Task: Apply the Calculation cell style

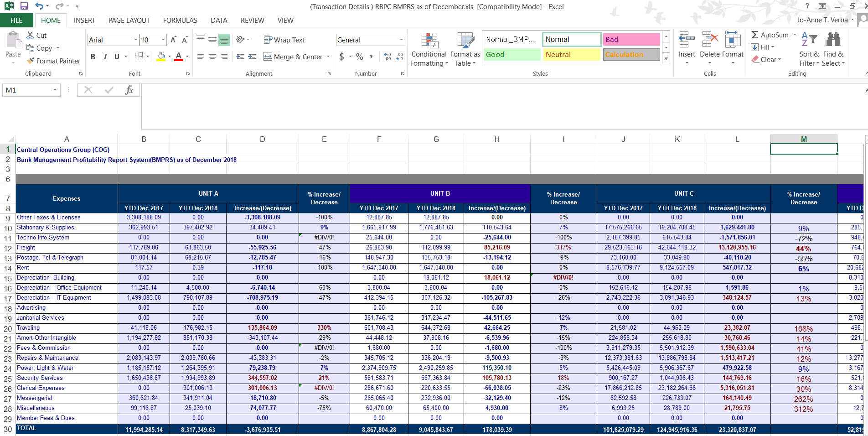Action: 631,54
